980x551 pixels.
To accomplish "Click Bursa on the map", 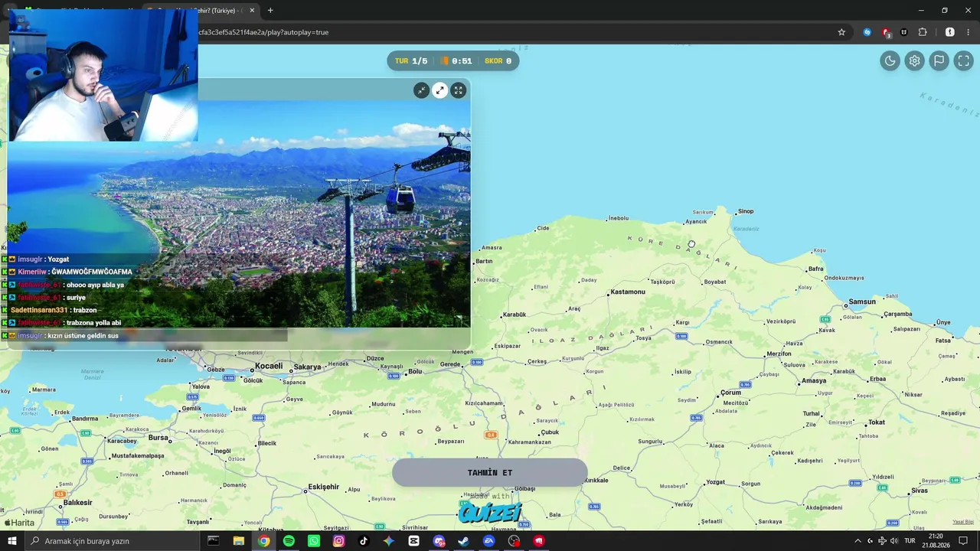I will tap(158, 438).
